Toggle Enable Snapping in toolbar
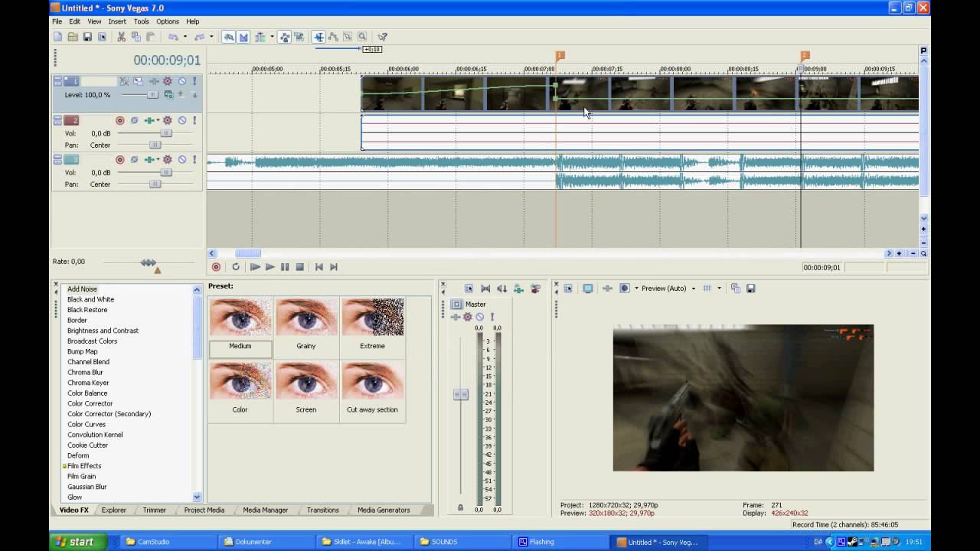 [x=229, y=37]
